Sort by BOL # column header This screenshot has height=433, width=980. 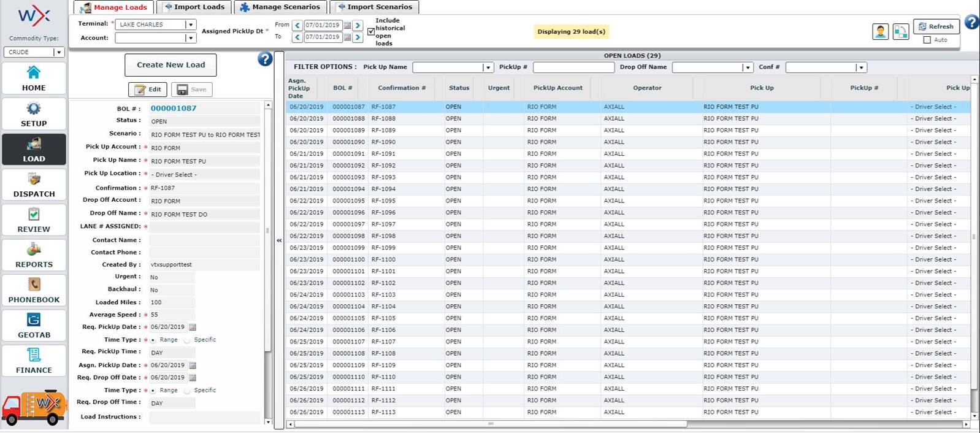[x=343, y=88]
